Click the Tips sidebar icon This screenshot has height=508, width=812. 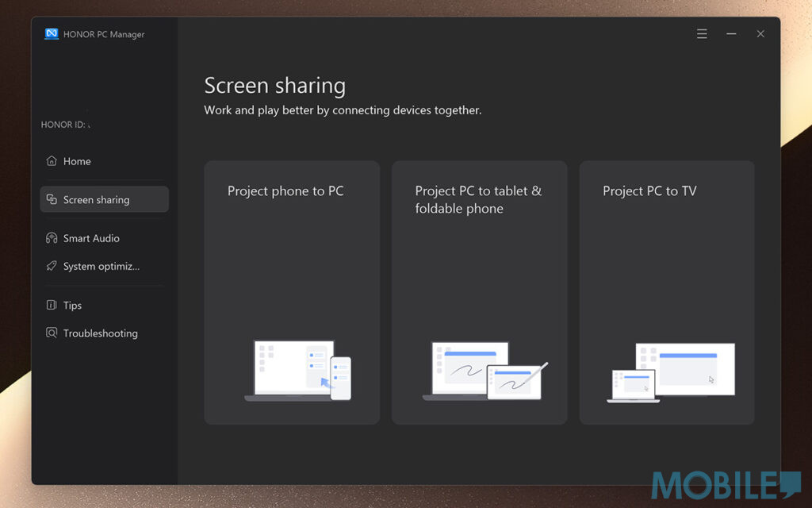(x=52, y=305)
